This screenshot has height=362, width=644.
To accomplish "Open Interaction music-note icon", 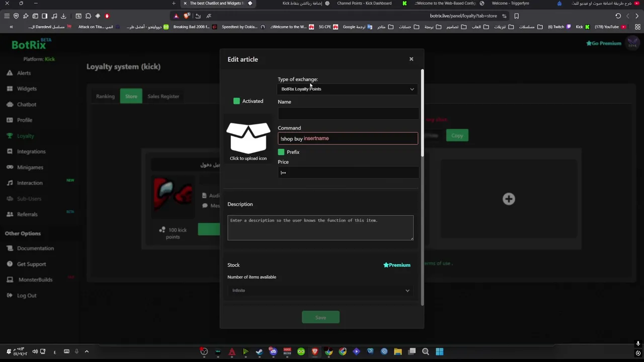I will click(x=10, y=183).
